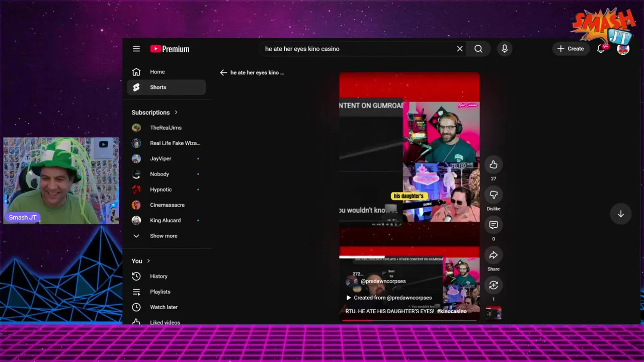Start voice search with microphone
The image size is (644, 362).
pos(505,49)
